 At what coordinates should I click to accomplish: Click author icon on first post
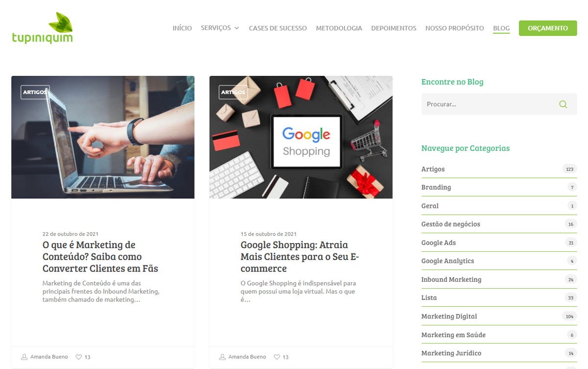point(24,357)
